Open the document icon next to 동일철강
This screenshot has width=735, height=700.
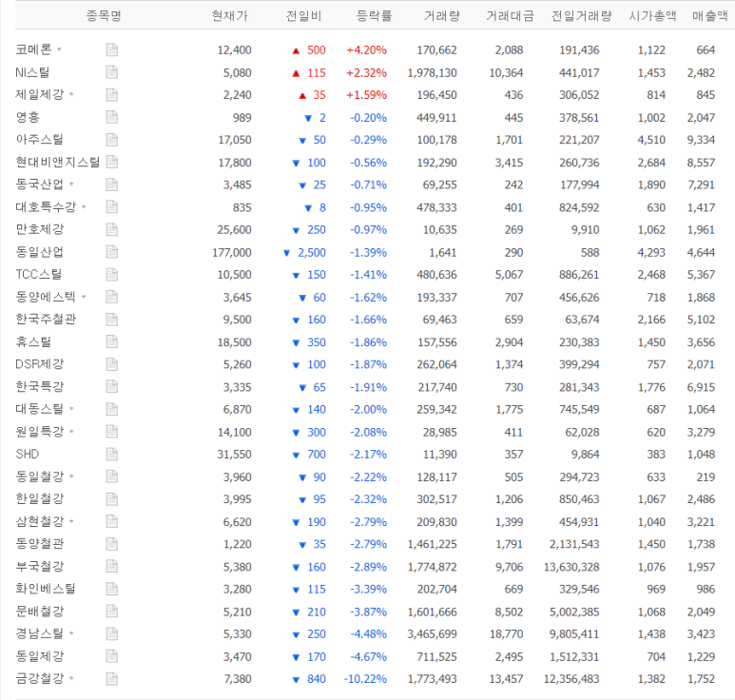[111, 476]
